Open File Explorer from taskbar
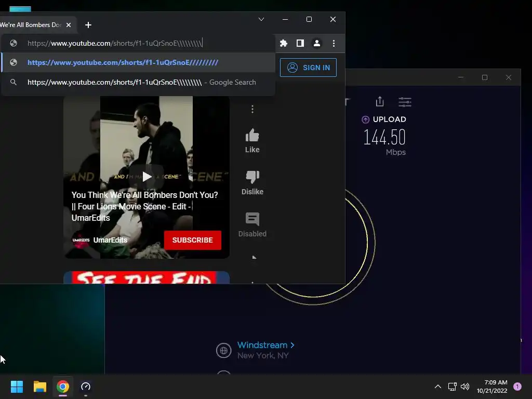Viewport: 532px width, 399px height. (39, 387)
